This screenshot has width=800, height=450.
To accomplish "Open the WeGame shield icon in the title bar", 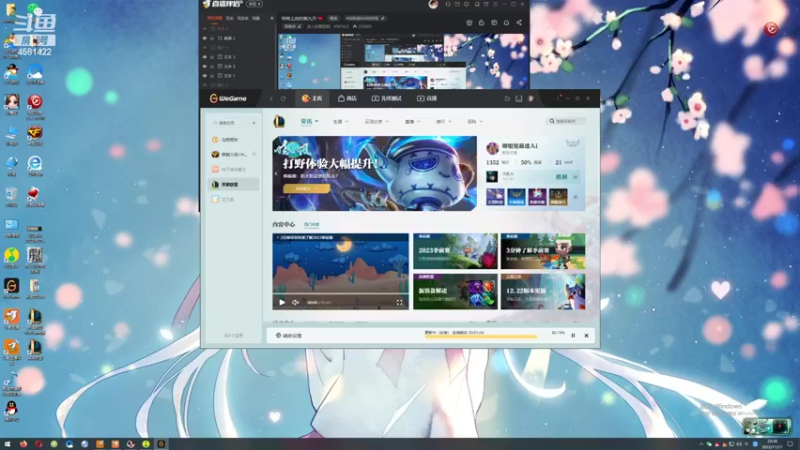I will 531,98.
